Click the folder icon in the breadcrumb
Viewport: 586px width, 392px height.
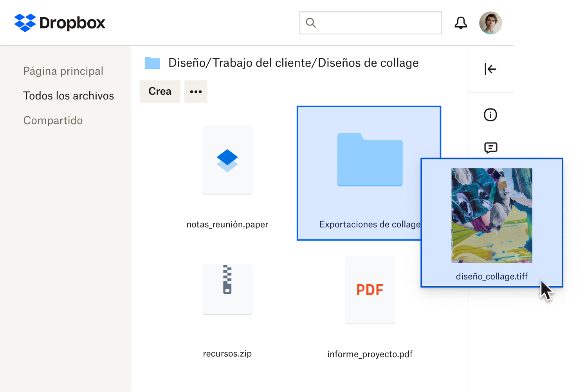(x=152, y=63)
